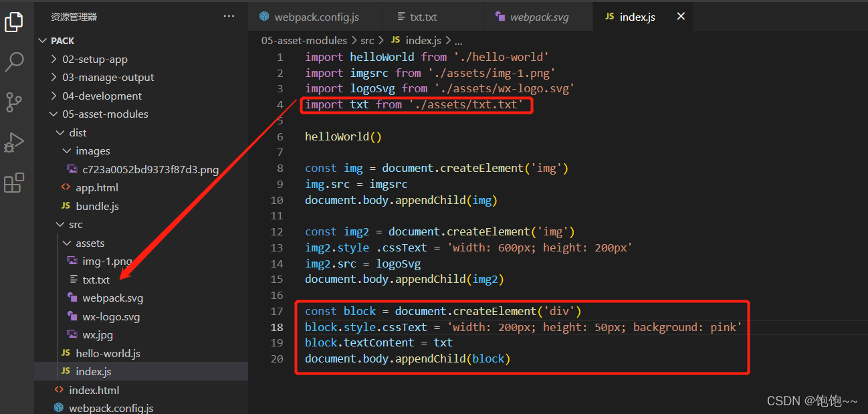
Task: Open the Search panel icon
Action: coord(15,62)
